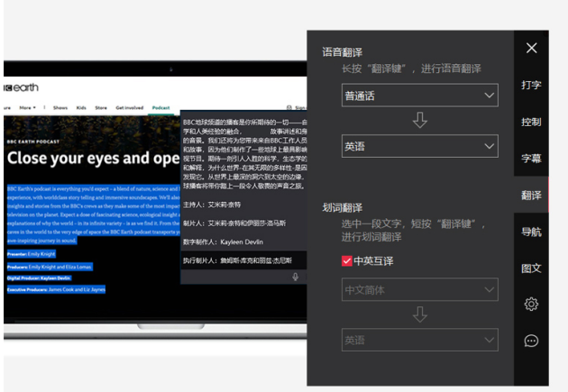Switch to the 字幕 tab
568x392 pixels.
point(531,159)
